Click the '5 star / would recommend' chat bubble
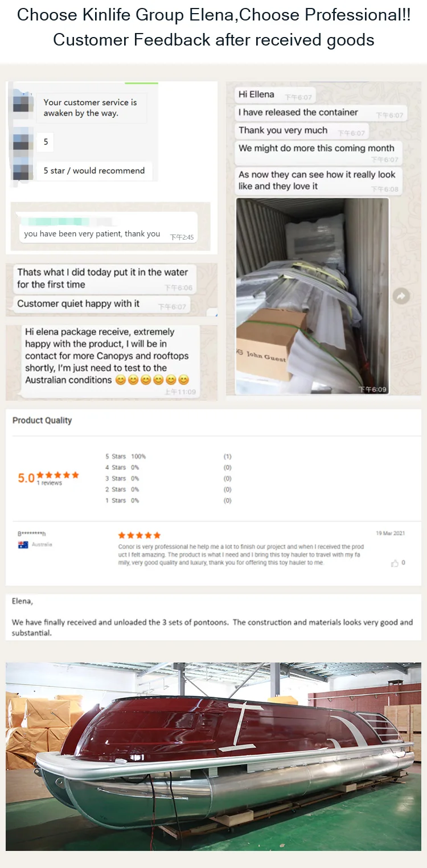Image resolution: width=427 pixels, height=868 pixels. coord(94,170)
